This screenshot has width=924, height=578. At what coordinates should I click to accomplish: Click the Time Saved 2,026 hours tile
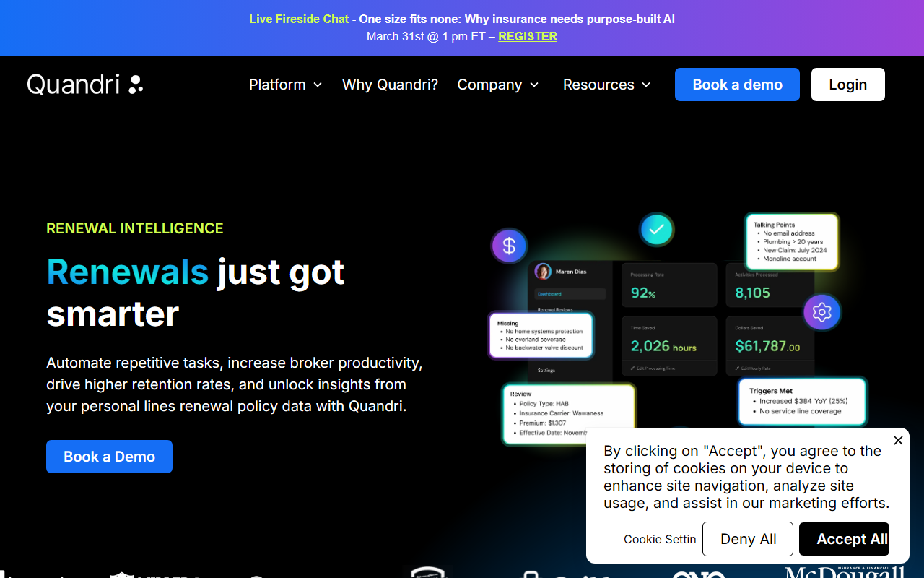tap(669, 345)
